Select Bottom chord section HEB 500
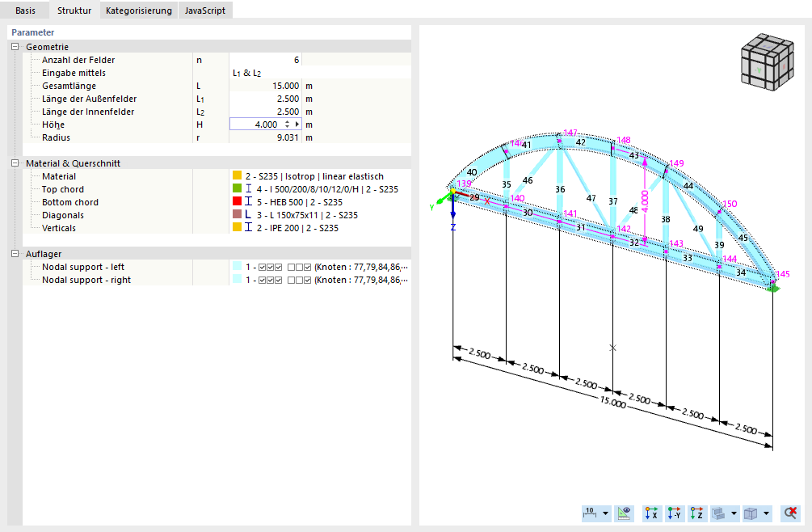The height and width of the screenshot is (532, 812). pos(299,202)
